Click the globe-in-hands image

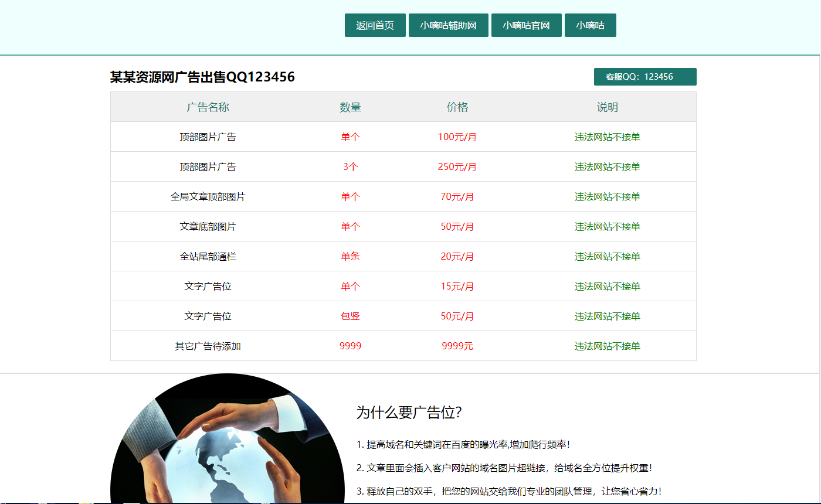[228, 451]
